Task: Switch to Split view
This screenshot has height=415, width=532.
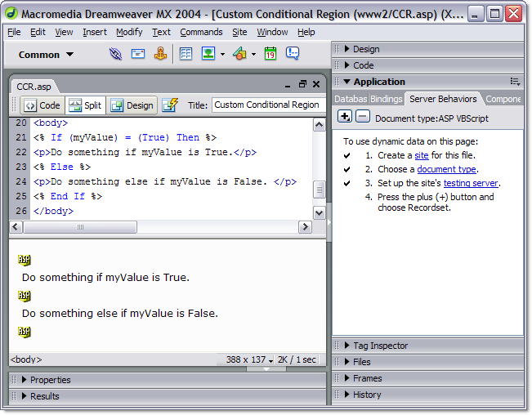Action: click(x=86, y=105)
